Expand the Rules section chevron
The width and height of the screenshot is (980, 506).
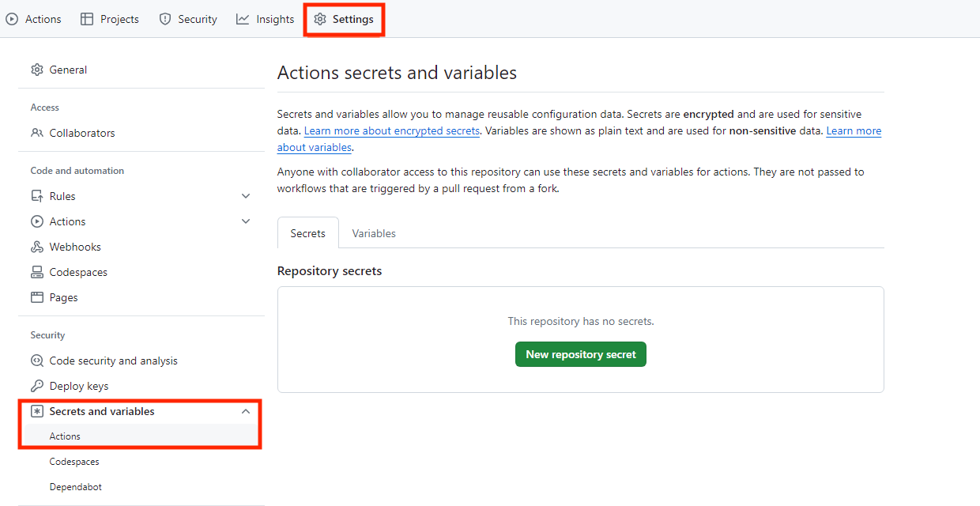246,196
